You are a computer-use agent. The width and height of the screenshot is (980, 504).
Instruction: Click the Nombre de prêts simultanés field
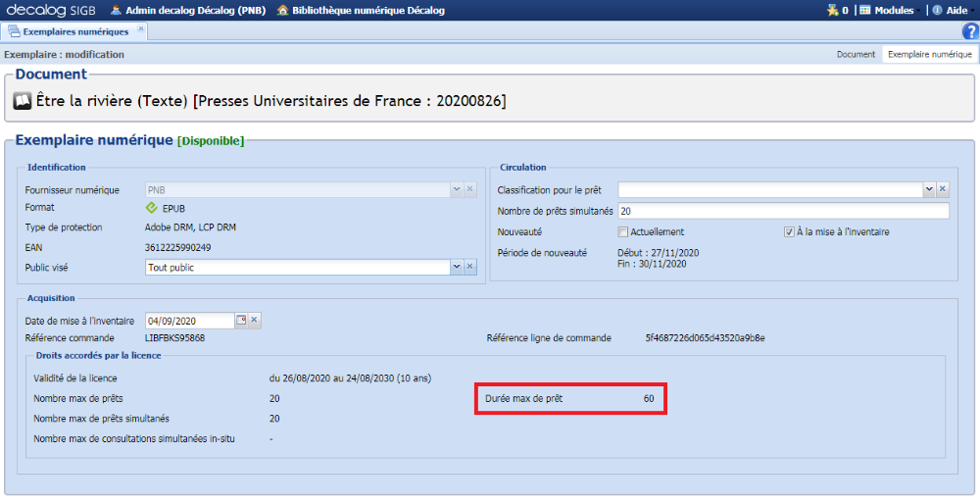(783, 211)
